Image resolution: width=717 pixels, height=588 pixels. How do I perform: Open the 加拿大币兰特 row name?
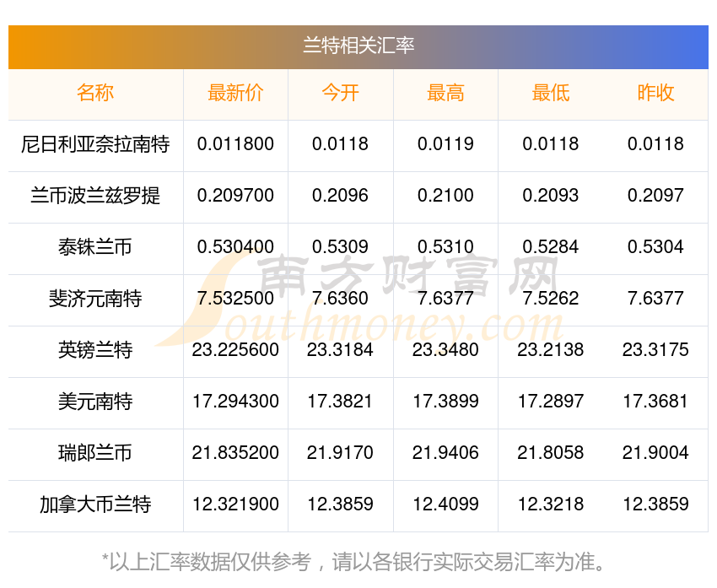(95, 504)
